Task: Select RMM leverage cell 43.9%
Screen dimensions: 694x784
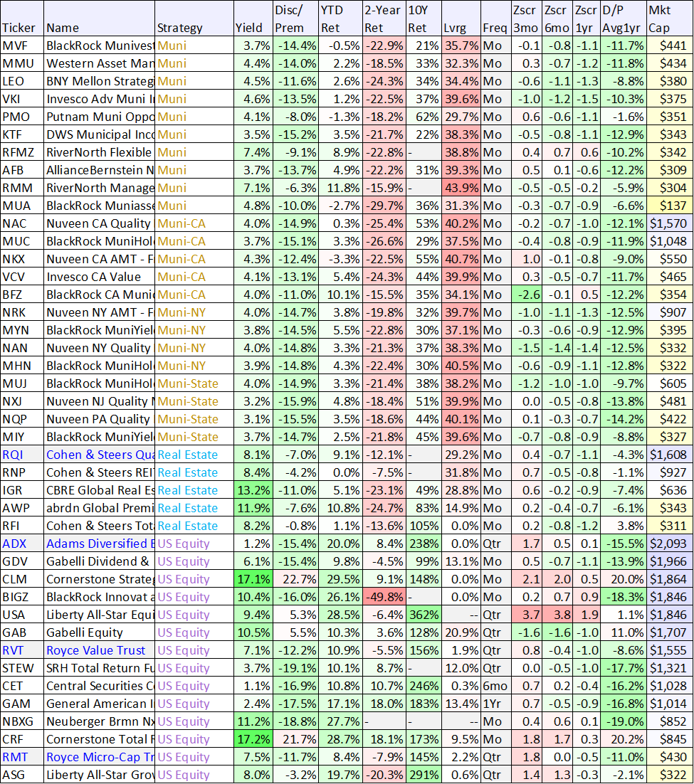Action: [461, 188]
